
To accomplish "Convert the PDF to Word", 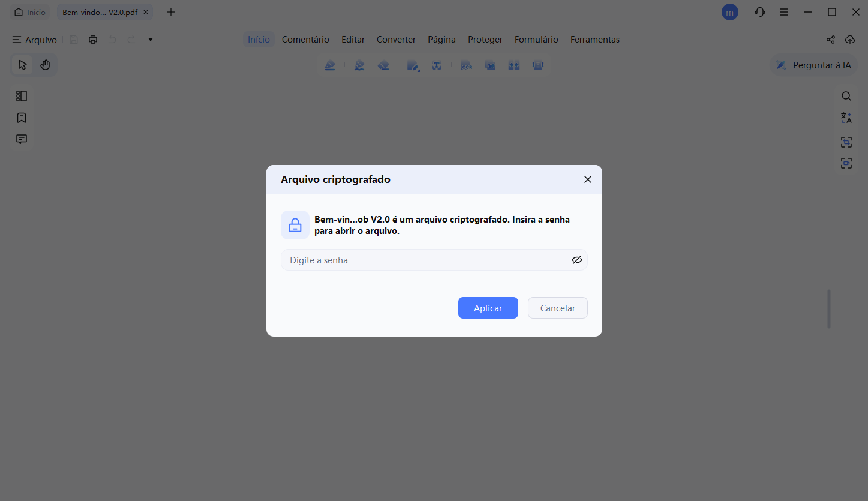I will pos(490,65).
